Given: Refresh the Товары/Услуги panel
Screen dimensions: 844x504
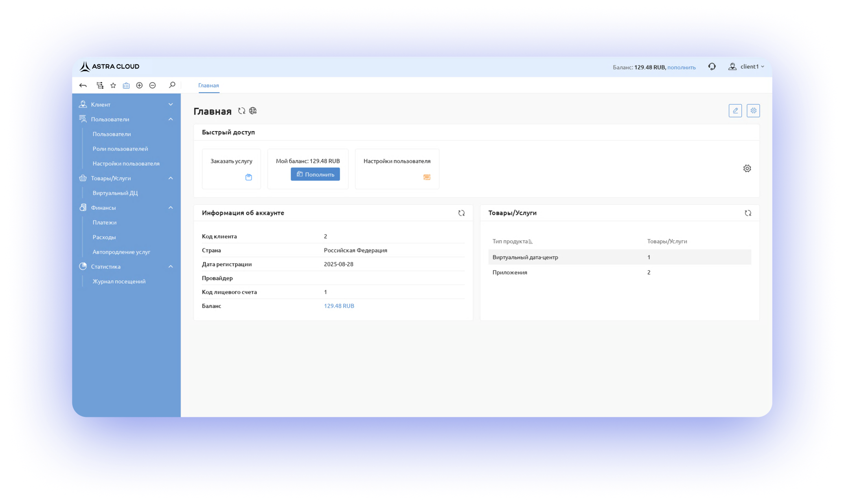Looking at the screenshot, I should pos(748,213).
